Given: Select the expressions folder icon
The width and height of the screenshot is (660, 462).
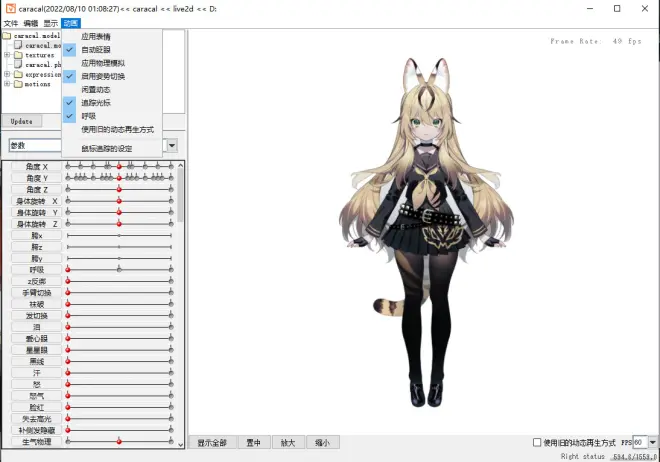Looking at the screenshot, I should (18, 74).
